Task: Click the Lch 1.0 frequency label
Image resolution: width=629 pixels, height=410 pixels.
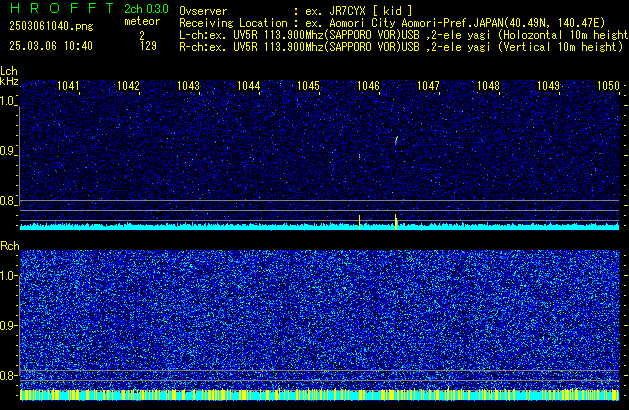Action: tap(8, 101)
